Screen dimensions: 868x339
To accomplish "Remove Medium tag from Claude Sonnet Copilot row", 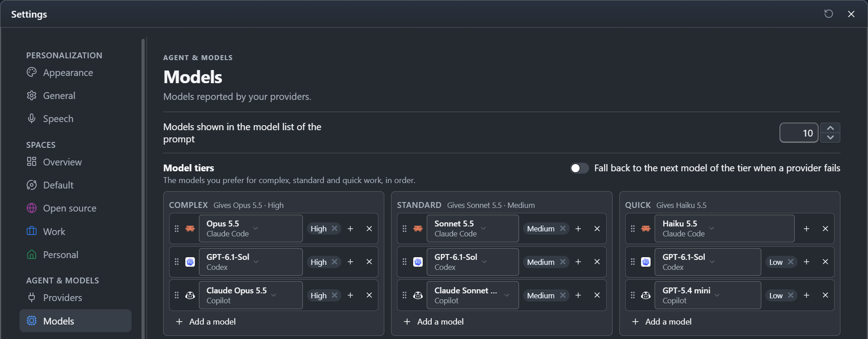I will coord(563,295).
